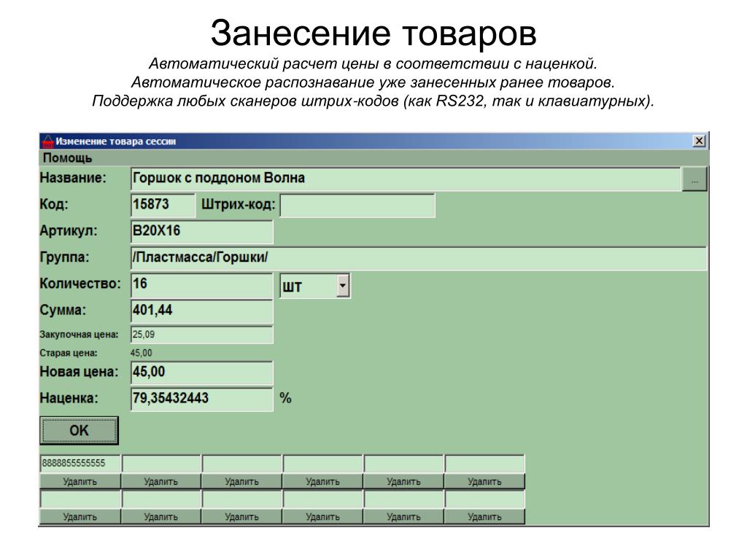The image size is (747, 560).
Task: Click the red basket app icon in title bar
Action: [x=47, y=141]
